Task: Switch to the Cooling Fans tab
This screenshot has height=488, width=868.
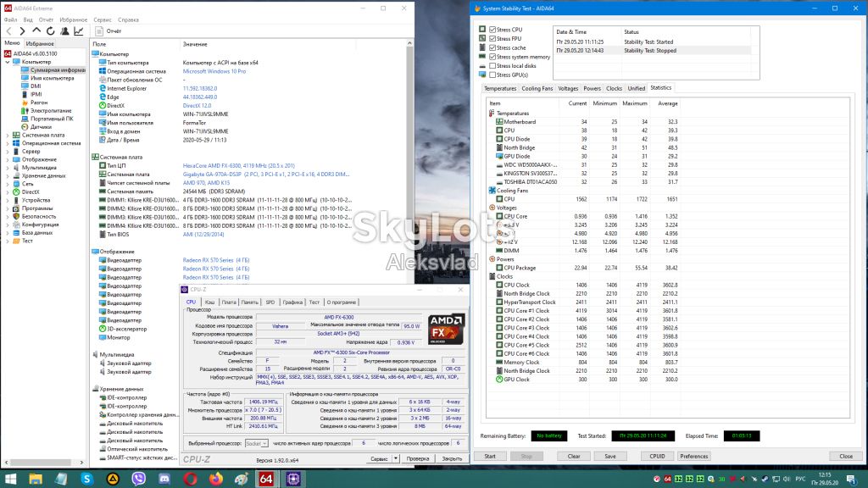Action: [x=537, y=88]
